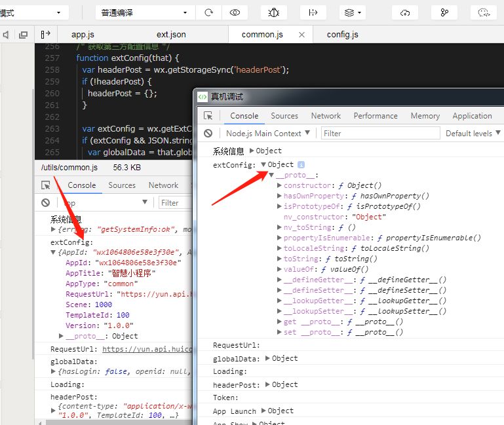Switch to Memory tab in debug window
Viewport: 504px width, 425px height.
click(x=425, y=116)
